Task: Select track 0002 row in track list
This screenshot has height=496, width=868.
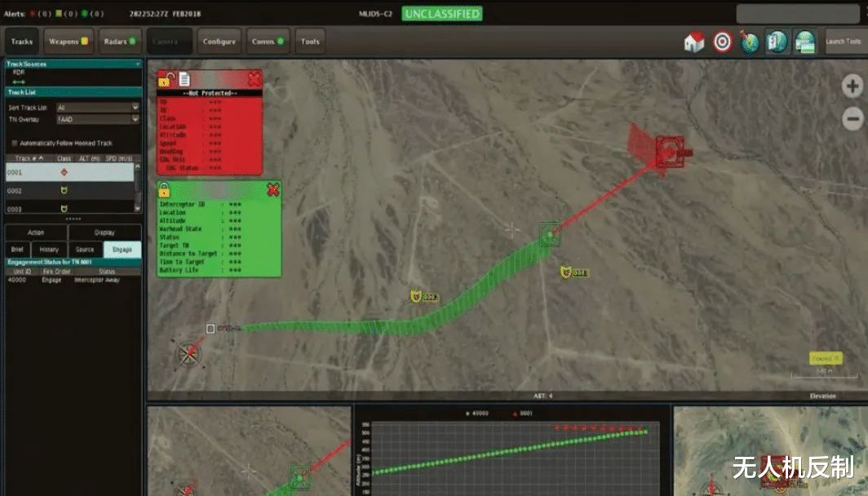Action: pos(70,190)
